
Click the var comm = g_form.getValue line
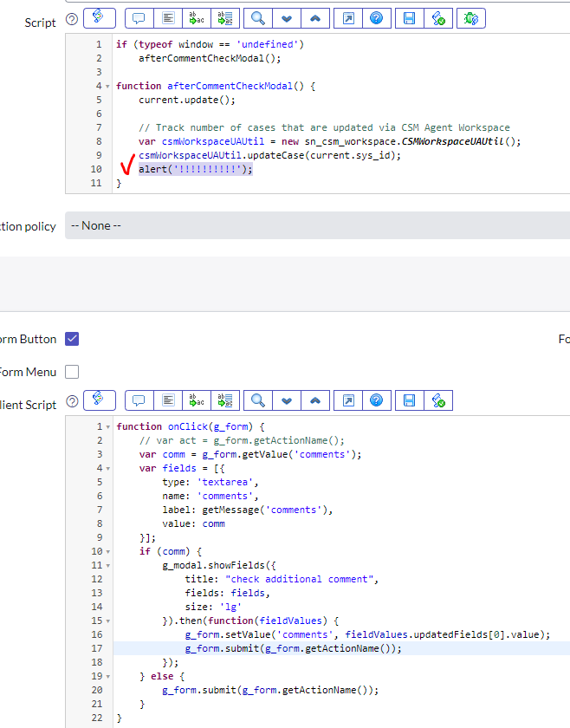(x=250, y=454)
